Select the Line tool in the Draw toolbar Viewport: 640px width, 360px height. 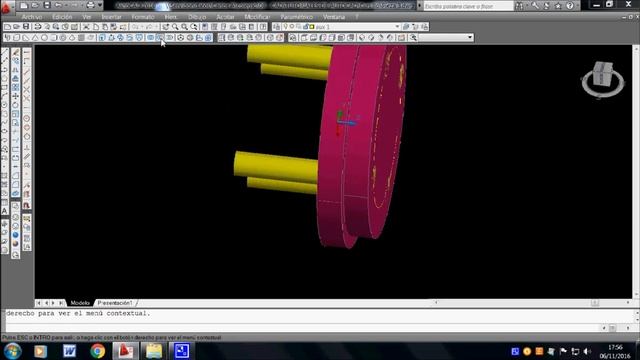click(4, 52)
